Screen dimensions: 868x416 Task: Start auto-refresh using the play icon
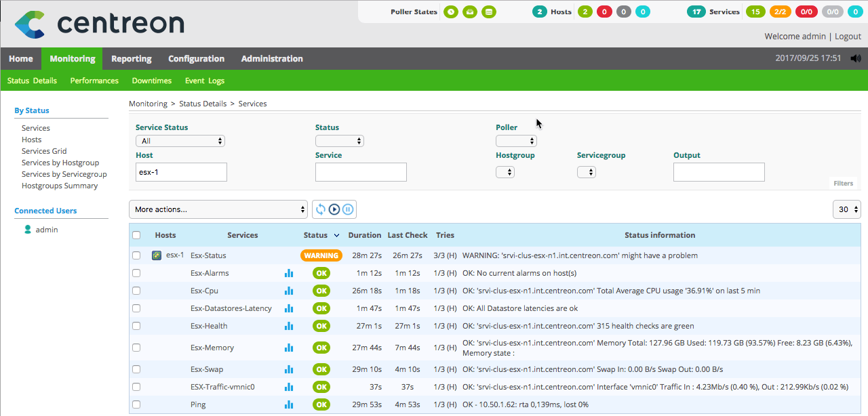(334, 209)
